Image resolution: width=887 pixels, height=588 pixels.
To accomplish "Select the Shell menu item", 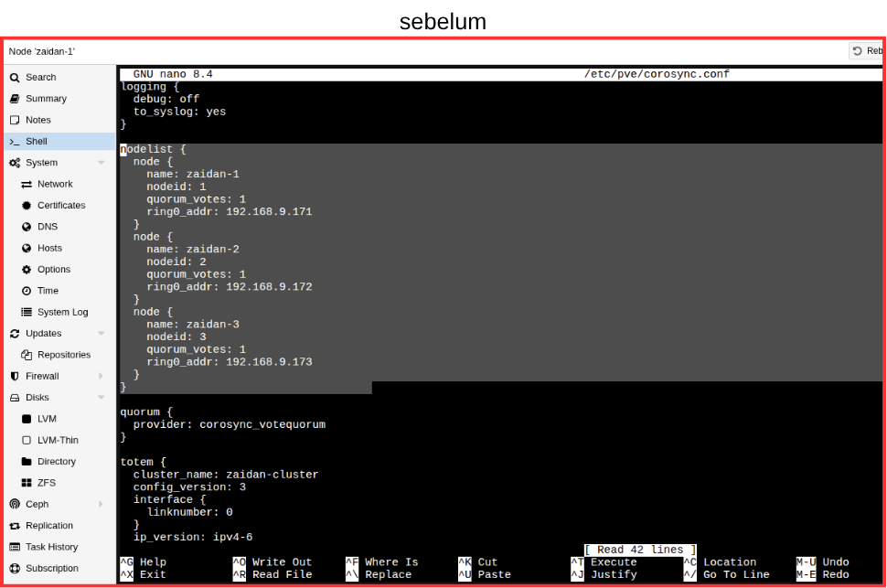I will point(37,142).
